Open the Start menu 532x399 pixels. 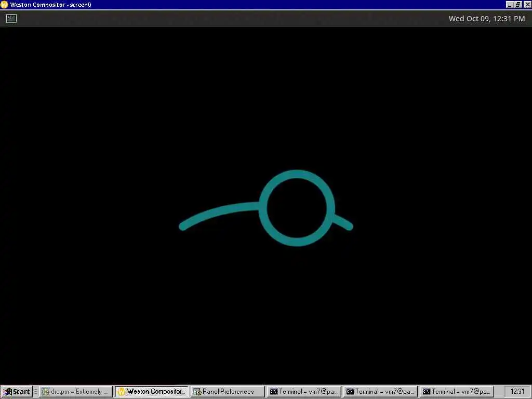[x=17, y=392]
